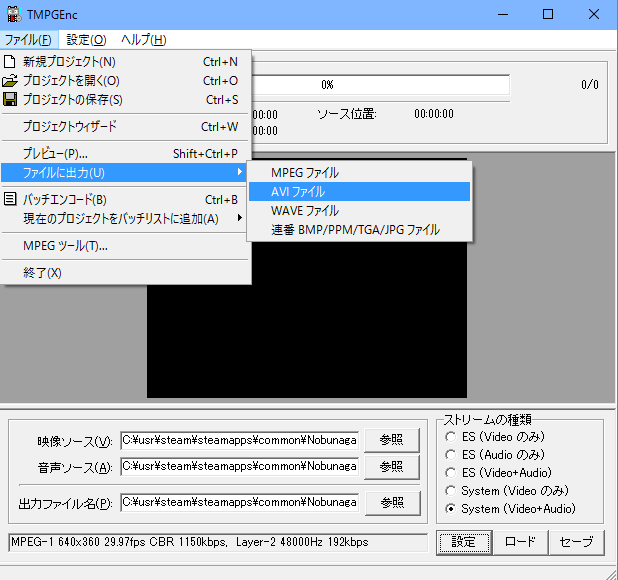Open the ヘルプ(H) menu
618x580 pixels.
click(143, 40)
